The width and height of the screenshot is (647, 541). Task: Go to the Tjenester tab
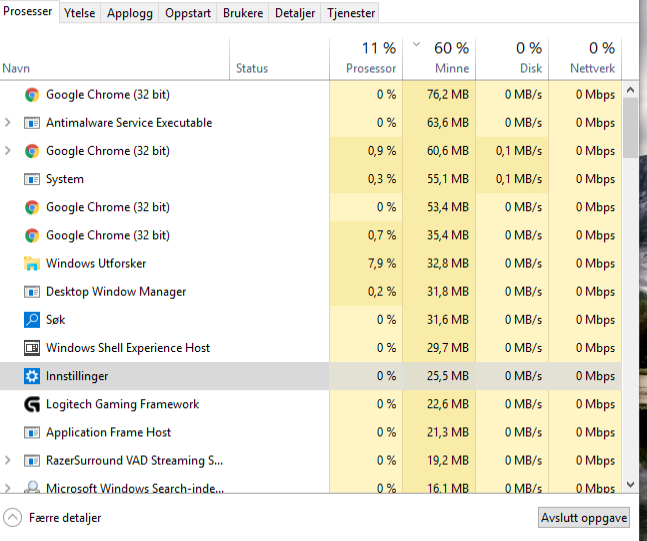(x=351, y=13)
